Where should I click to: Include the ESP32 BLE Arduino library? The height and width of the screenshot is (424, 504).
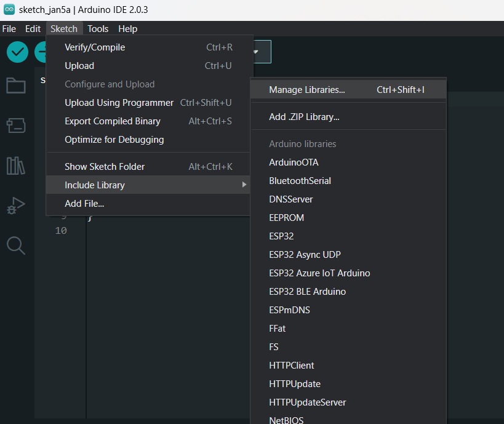point(348,292)
